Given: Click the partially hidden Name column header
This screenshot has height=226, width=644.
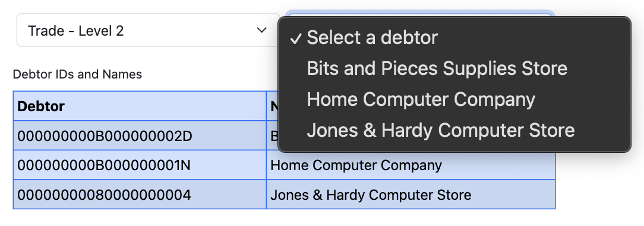Looking at the screenshot, I should [x=273, y=106].
